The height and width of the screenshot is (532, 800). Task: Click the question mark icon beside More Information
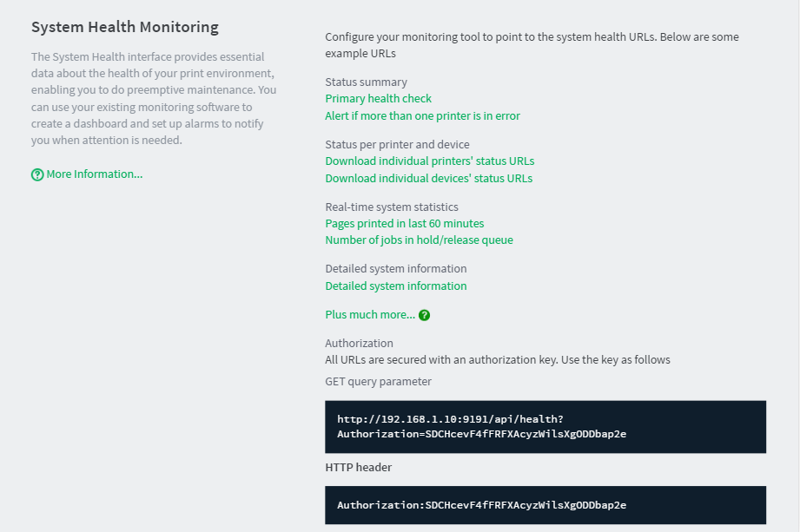37,174
